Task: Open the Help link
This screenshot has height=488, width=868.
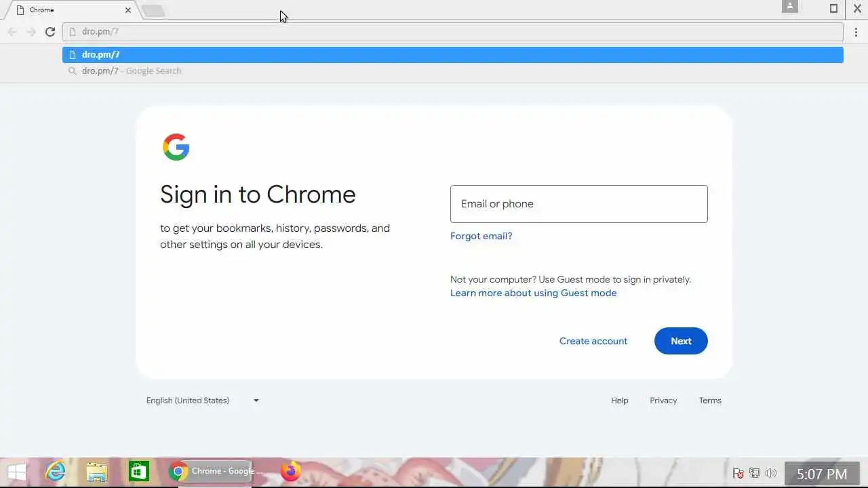Action: point(620,401)
